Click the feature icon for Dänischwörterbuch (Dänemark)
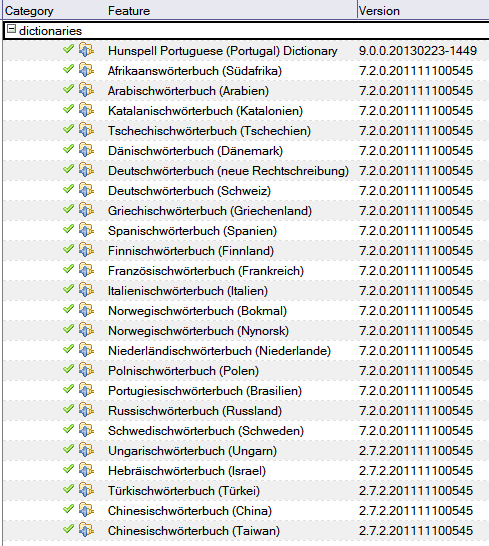 tap(86, 150)
